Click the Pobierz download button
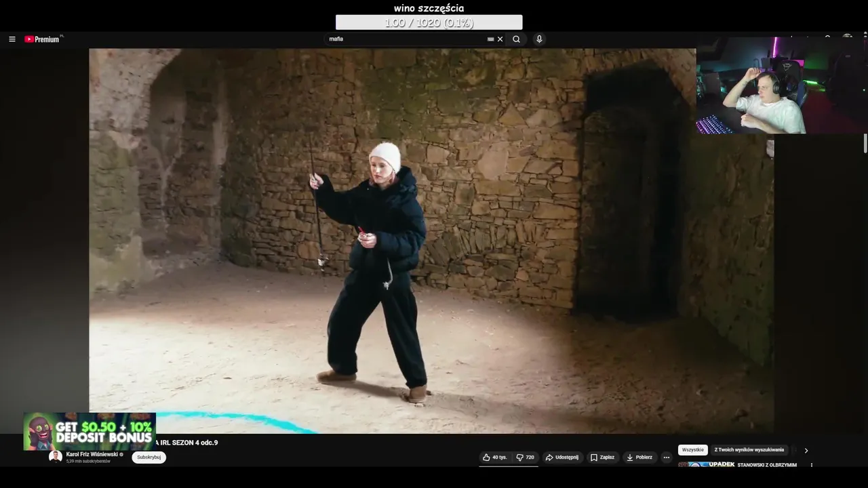Image resolution: width=868 pixels, height=488 pixels. click(x=639, y=457)
